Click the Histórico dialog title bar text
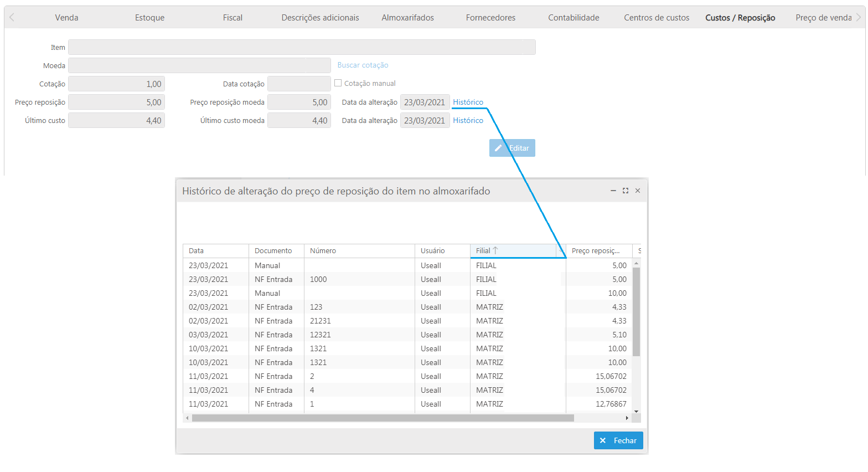 tap(336, 191)
